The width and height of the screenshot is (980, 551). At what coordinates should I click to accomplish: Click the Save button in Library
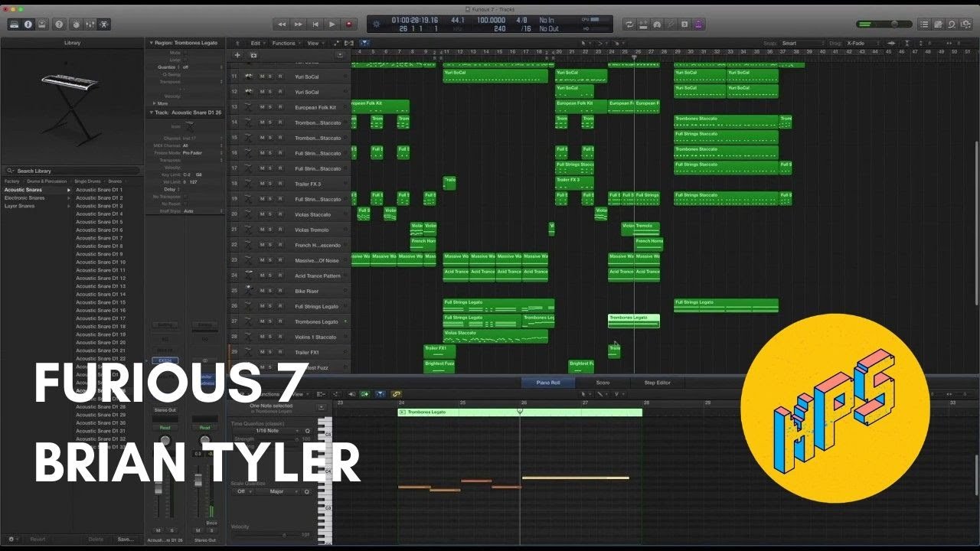coord(126,540)
